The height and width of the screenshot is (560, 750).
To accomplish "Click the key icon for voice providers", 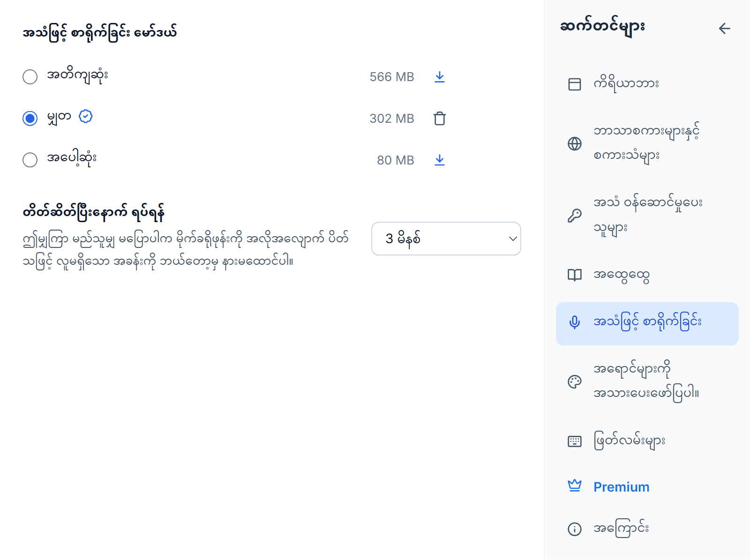I will tap(574, 216).
